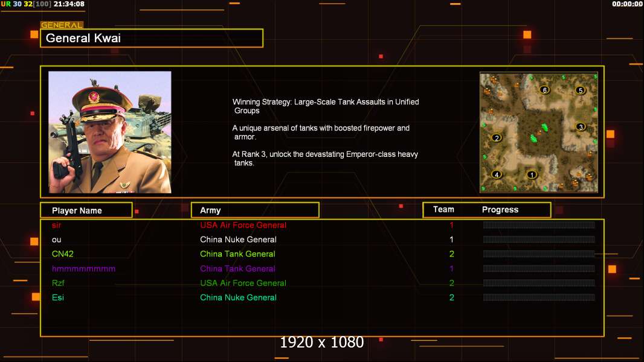Click the Army column header
Screen dimensions: 644x362
255,211
